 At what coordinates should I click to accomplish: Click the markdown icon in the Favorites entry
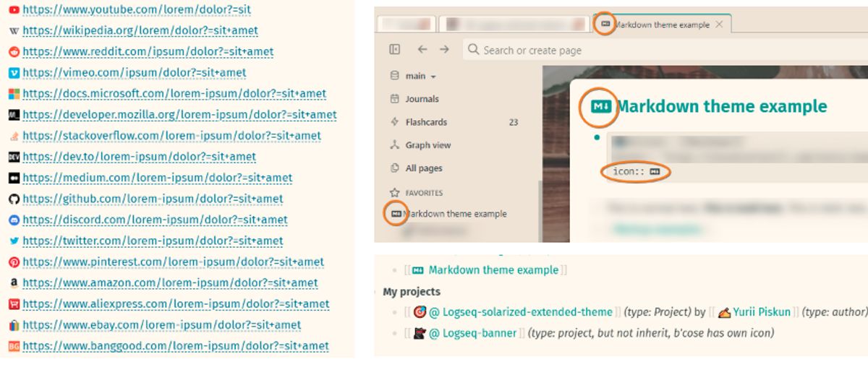tap(395, 214)
